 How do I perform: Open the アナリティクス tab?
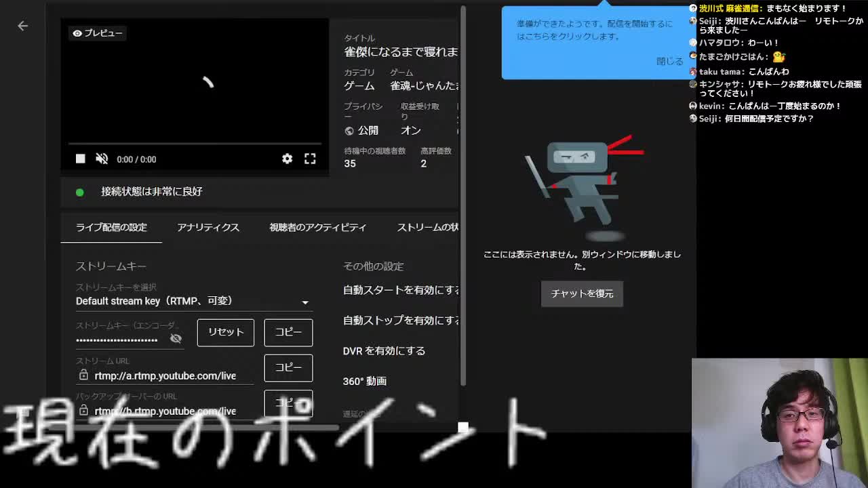pyautogui.click(x=208, y=227)
